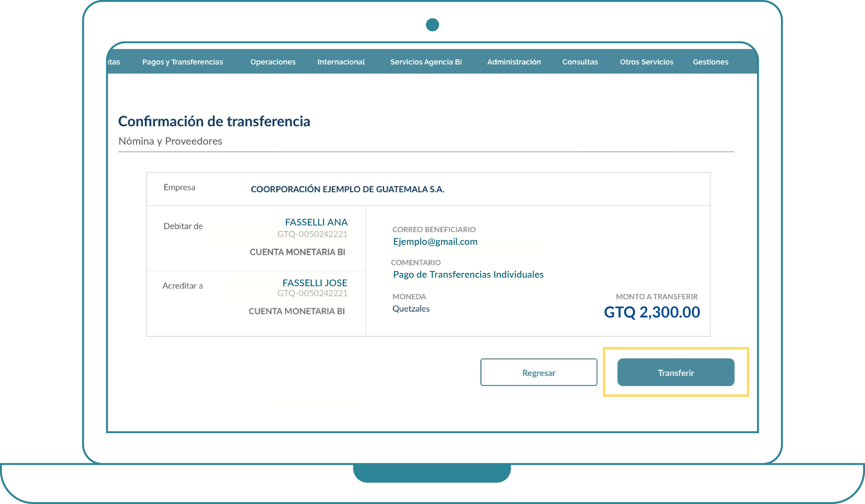Open the Otros Servicios menu
This screenshot has width=865, height=504.
(646, 62)
